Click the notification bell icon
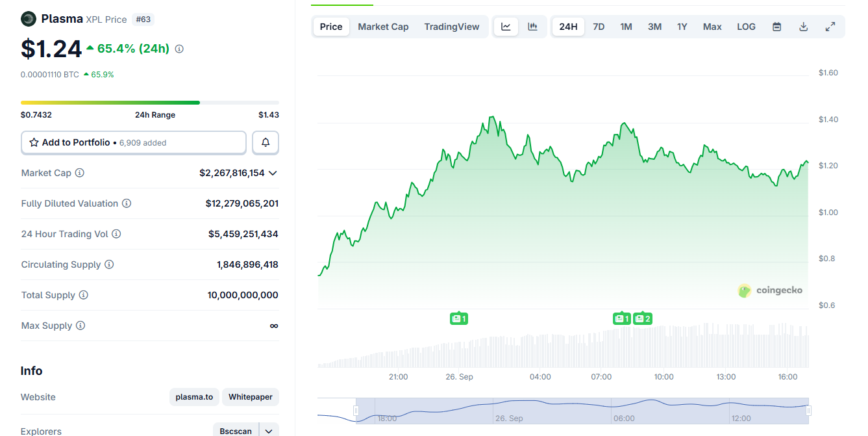868x436 pixels. click(x=265, y=142)
